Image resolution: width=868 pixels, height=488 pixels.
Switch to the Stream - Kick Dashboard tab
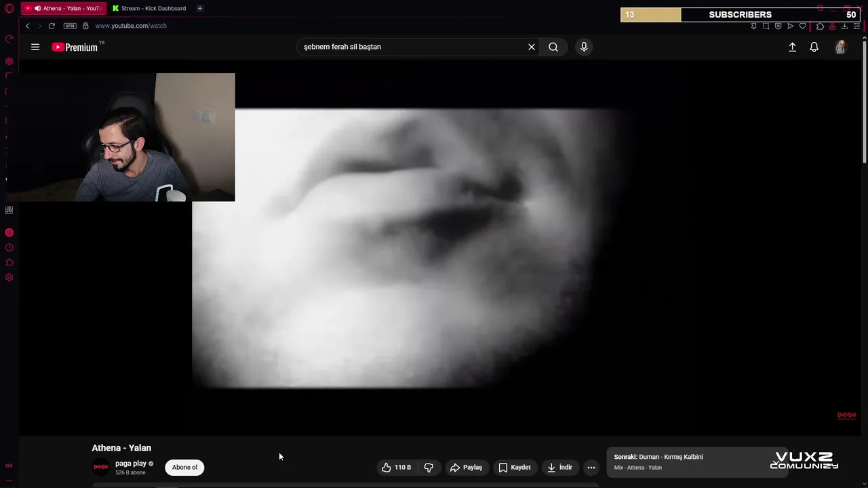point(149,8)
